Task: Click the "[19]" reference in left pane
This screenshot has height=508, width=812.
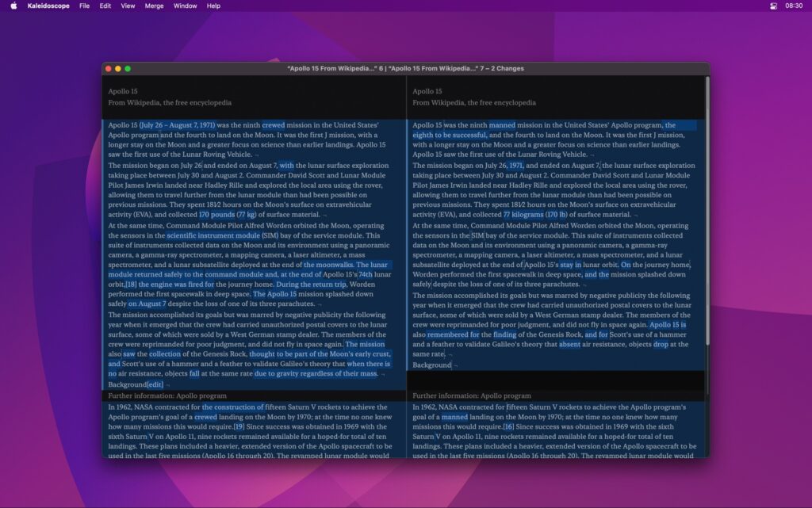Action: pyautogui.click(x=239, y=426)
